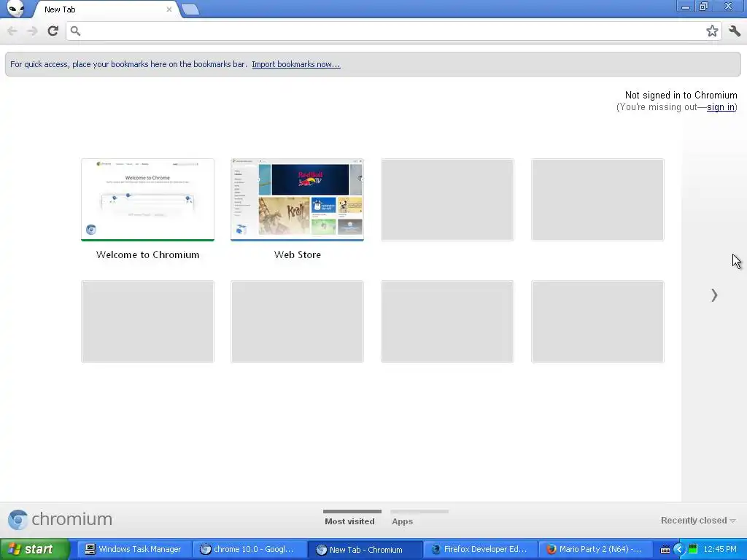Focus the address bar field
Viewport: 747px width, 560px height.
[x=393, y=31]
